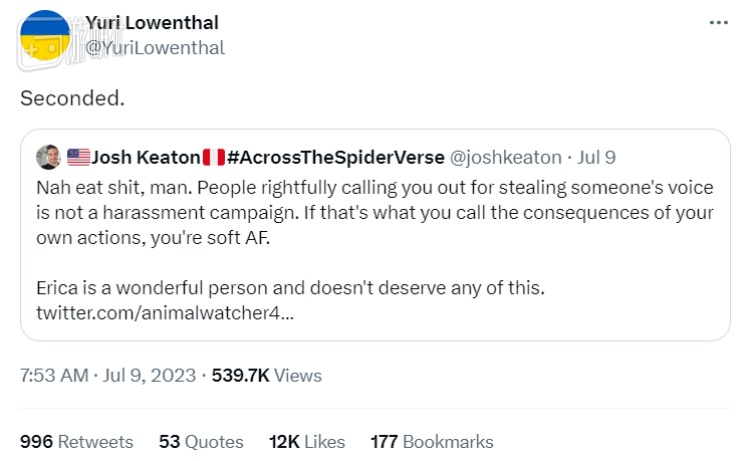Image resolution: width=750 pixels, height=461 pixels.
Task: Show the 53 Quotes list
Action: 201,441
